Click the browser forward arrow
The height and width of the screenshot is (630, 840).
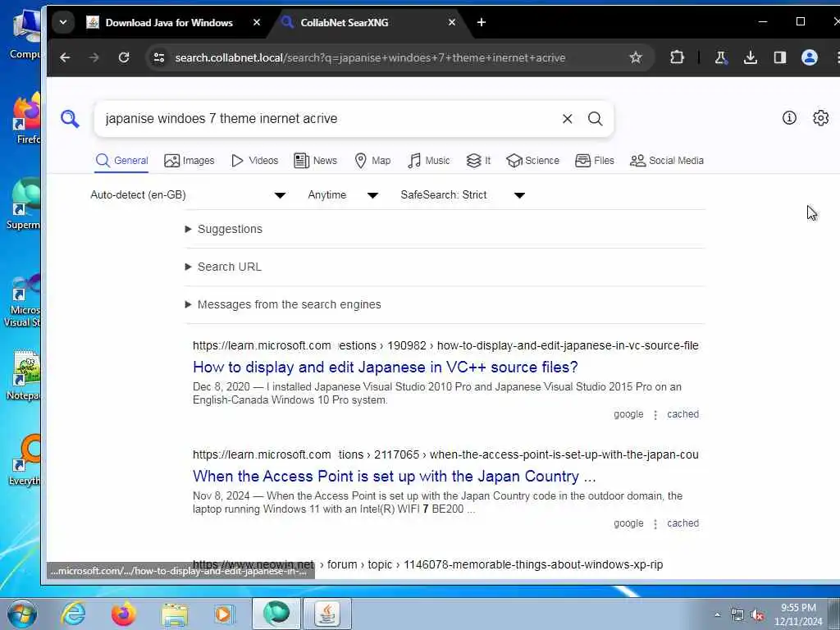coord(94,57)
